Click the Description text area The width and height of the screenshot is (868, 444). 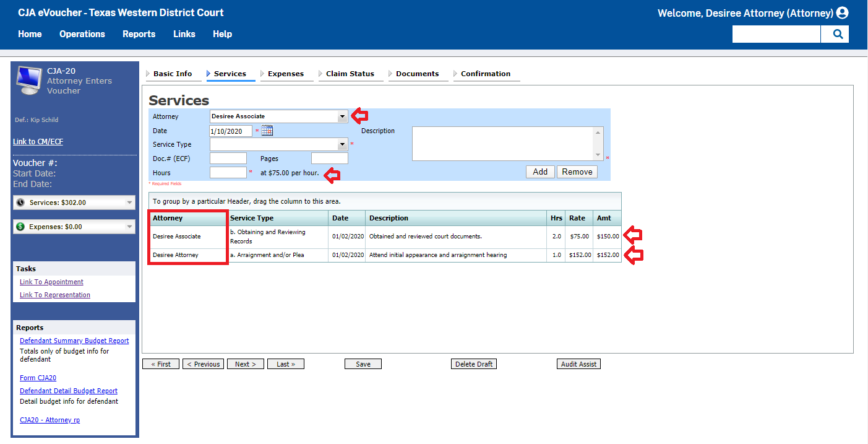502,144
